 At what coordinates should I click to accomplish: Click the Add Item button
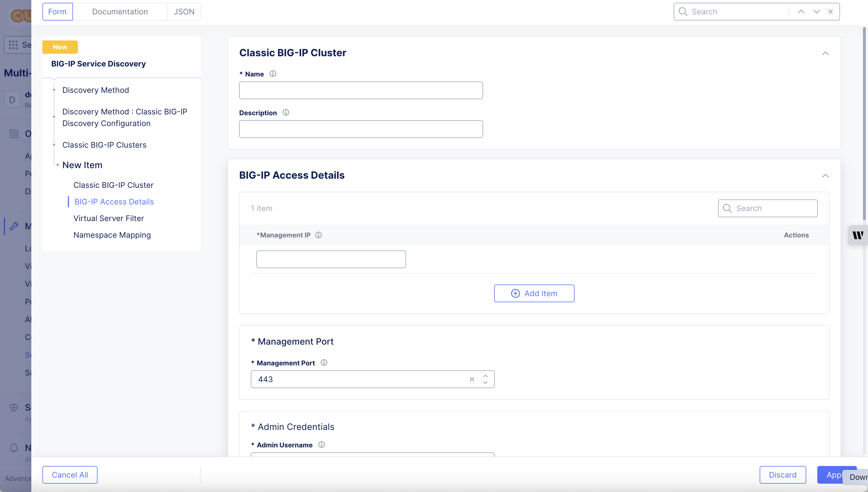pos(534,293)
